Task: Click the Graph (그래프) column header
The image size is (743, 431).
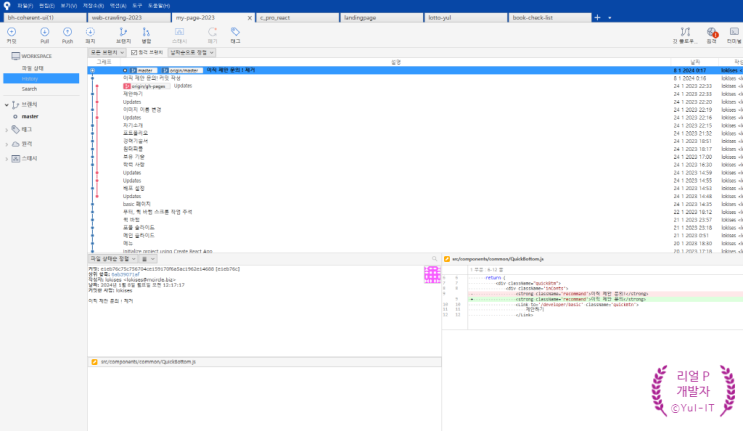Action: coord(104,62)
